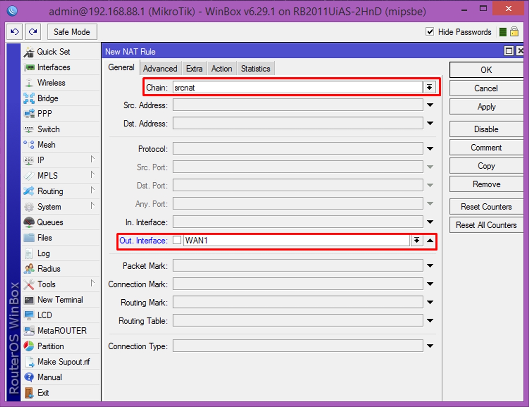Open the Partition menu entry
532x410 pixels.
click(x=50, y=346)
